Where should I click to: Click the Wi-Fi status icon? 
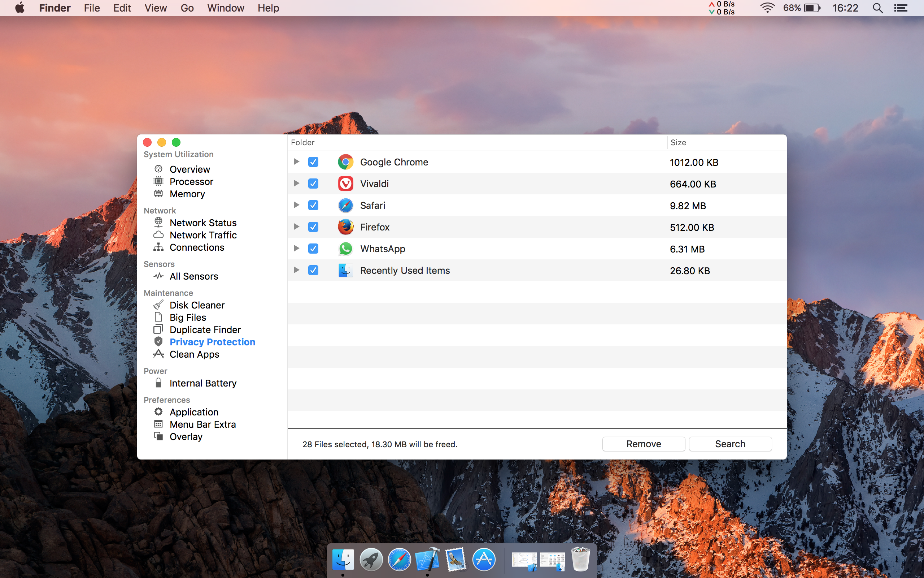[x=767, y=8]
